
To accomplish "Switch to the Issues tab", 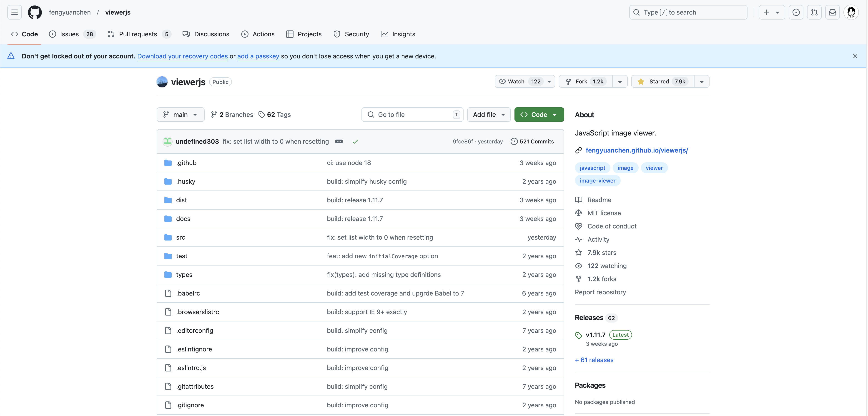I will pos(73,34).
